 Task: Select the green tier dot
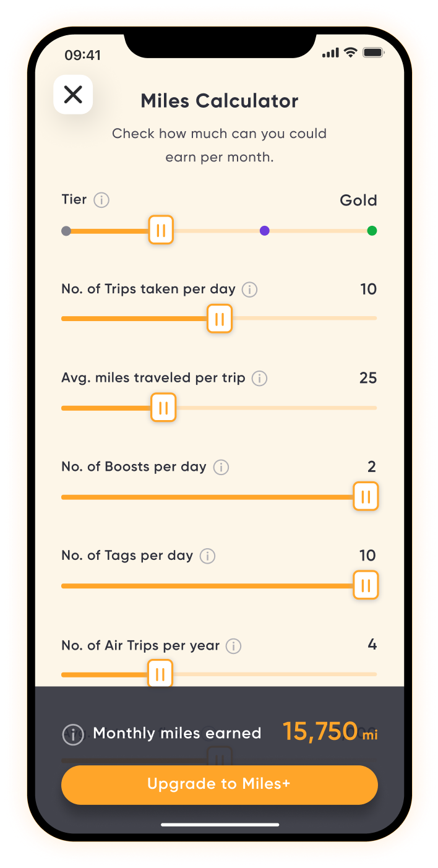[x=372, y=231]
